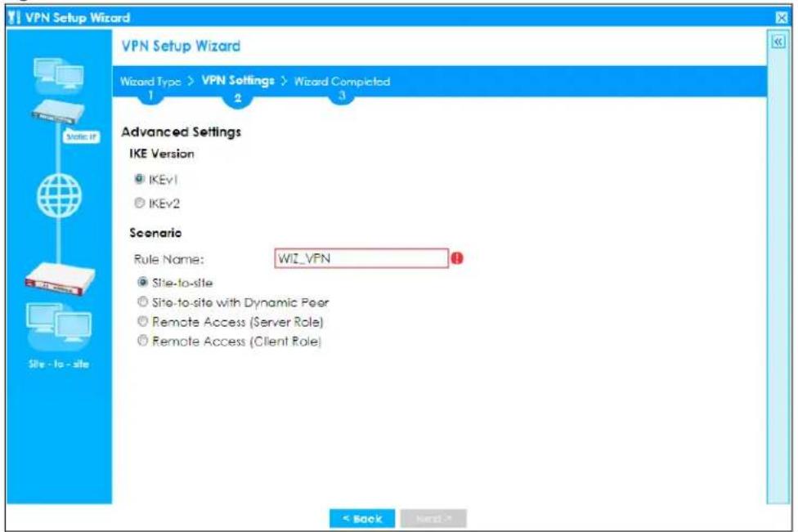
Task: Click step number 2 marker
Action: [238, 97]
